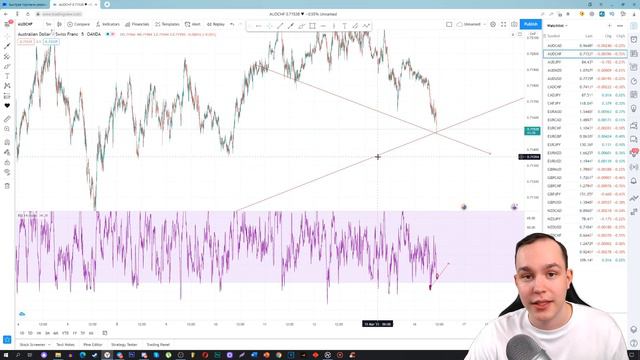The image size is (640, 360).
Task: Enter fullscreen chart mode
Action: point(504,24)
